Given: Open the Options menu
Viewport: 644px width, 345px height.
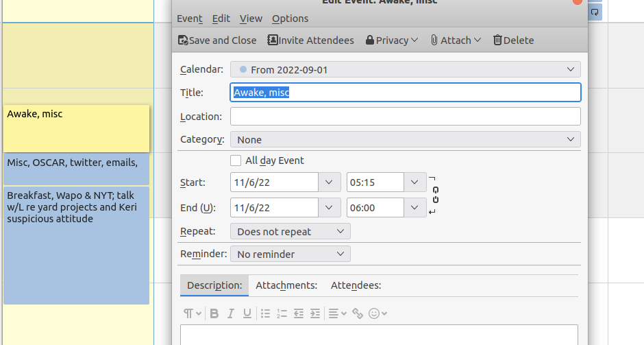Looking at the screenshot, I should point(290,19).
